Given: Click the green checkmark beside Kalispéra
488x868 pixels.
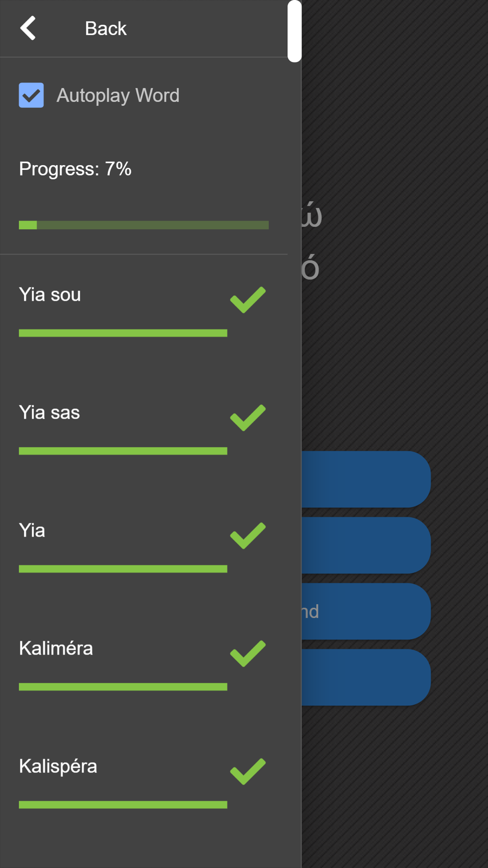Looking at the screenshot, I should point(248,771).
